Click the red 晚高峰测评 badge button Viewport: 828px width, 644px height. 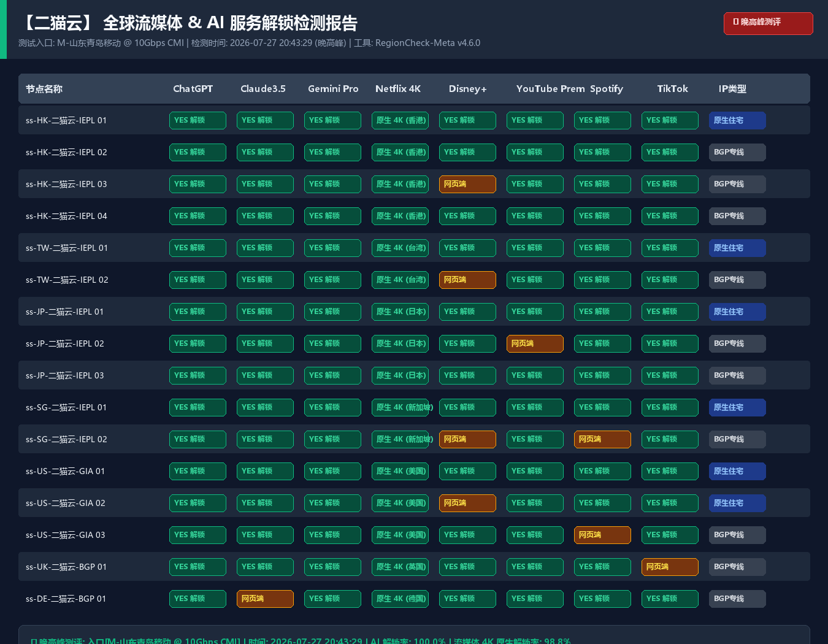pos(768,23)
